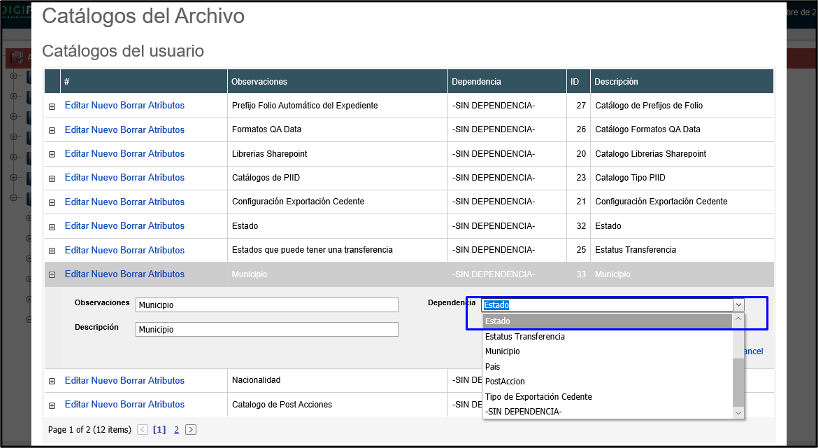Select 'Tipo de Exportación Cedente' option
The image size is (818, 448).
click(539, 397)
